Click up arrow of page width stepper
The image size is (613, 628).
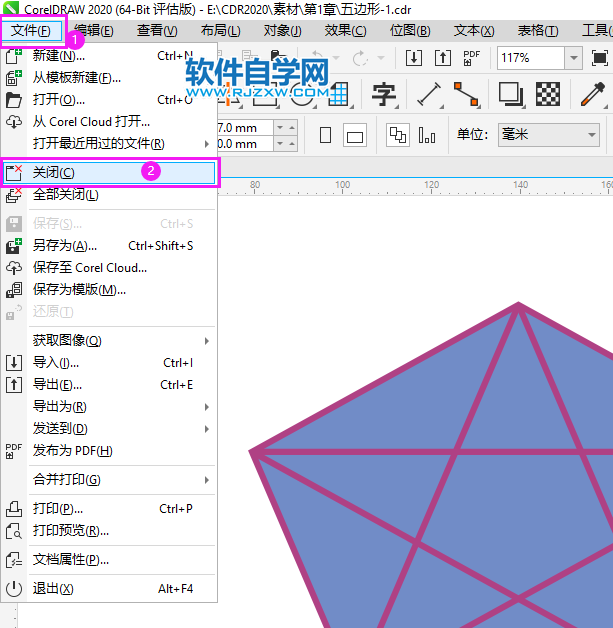tap(292, 128)
